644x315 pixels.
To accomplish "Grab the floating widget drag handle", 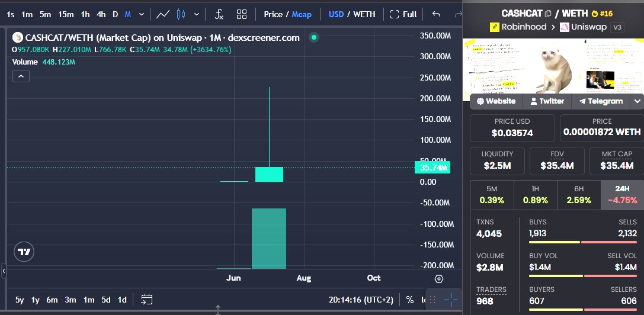I will 432,300.
